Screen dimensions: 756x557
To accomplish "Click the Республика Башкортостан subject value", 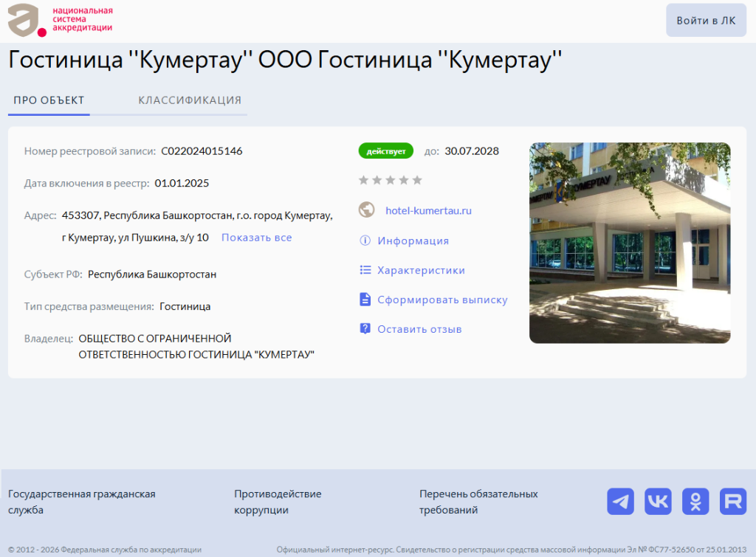I will (x=152, y=274).
